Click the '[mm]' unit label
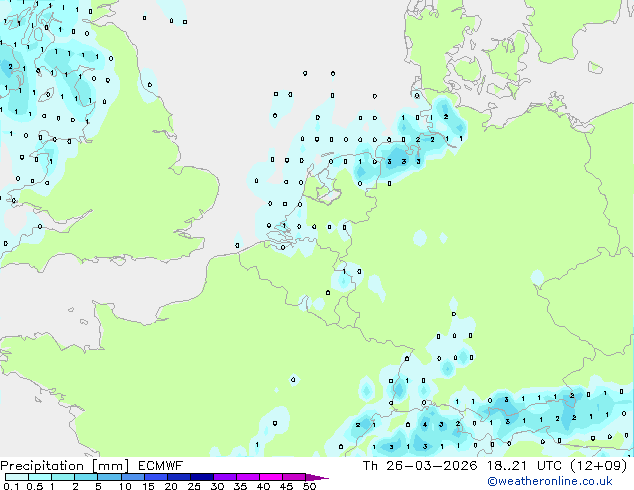Image resolution: width=634 pixels, height=490 pixels. [x=110, y=466]
